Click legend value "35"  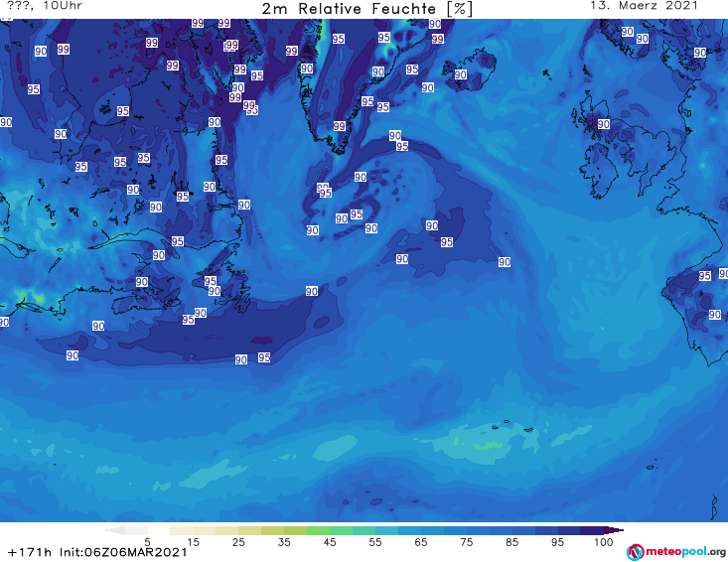pos(284,542)
